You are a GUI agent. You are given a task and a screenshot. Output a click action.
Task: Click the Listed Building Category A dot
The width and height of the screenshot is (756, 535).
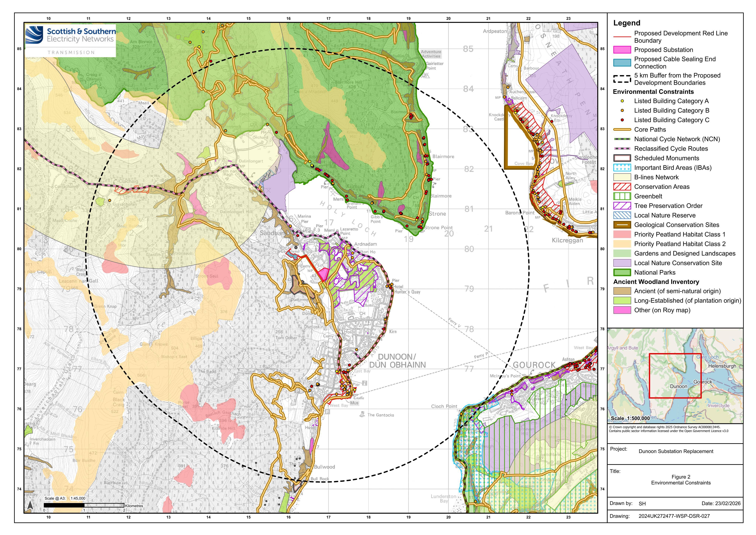622,101
